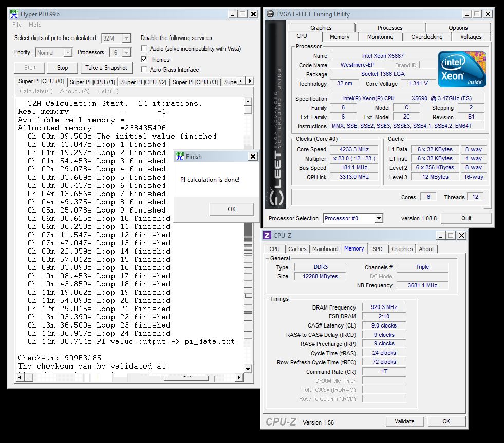This screenshot has height=443, width=504.
Task: Open the About tab in CPU-Z
Action: click(426, 249)
